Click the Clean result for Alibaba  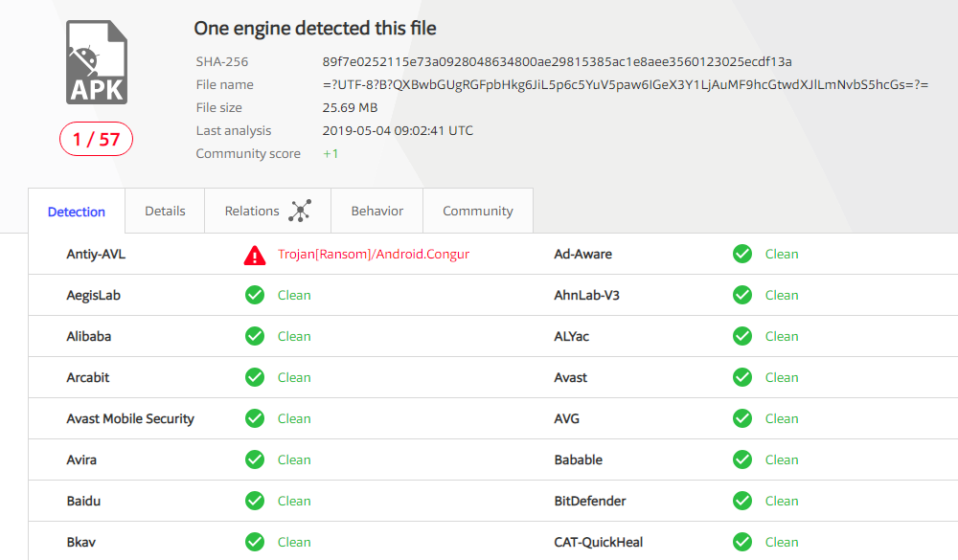[294, 336]
